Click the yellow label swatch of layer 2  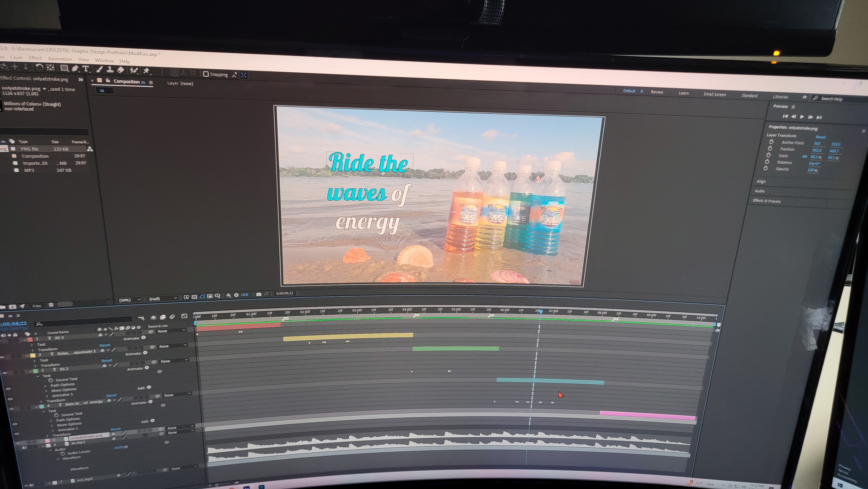[x=33, y=356]
